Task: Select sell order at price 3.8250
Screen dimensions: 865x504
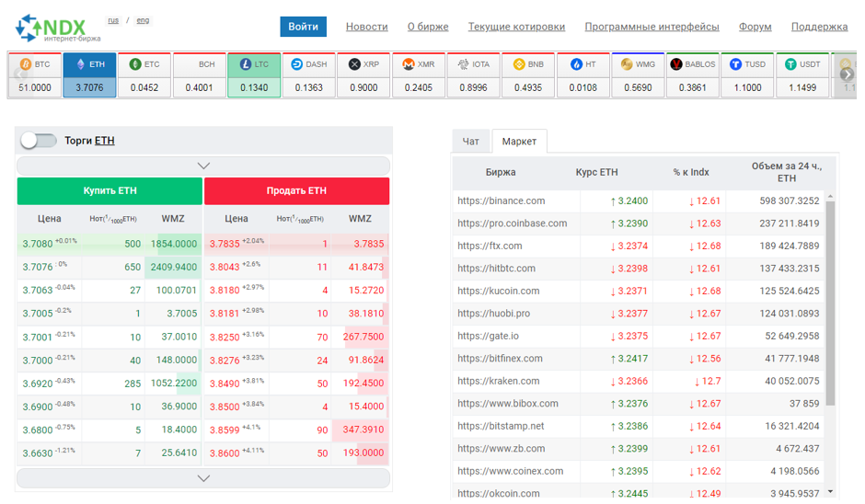Action: click(297, 337)
